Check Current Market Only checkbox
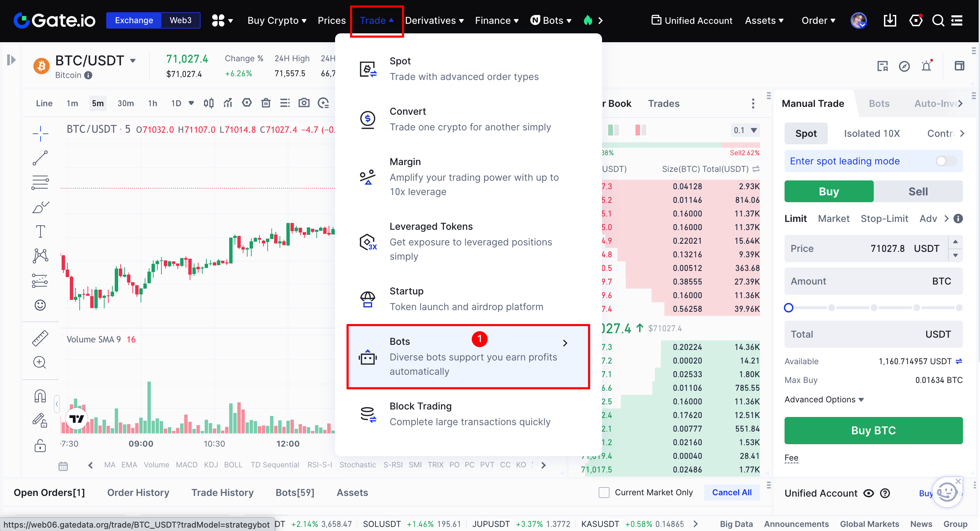The height and width of the screenshot is (531, 980). (604, 493)
